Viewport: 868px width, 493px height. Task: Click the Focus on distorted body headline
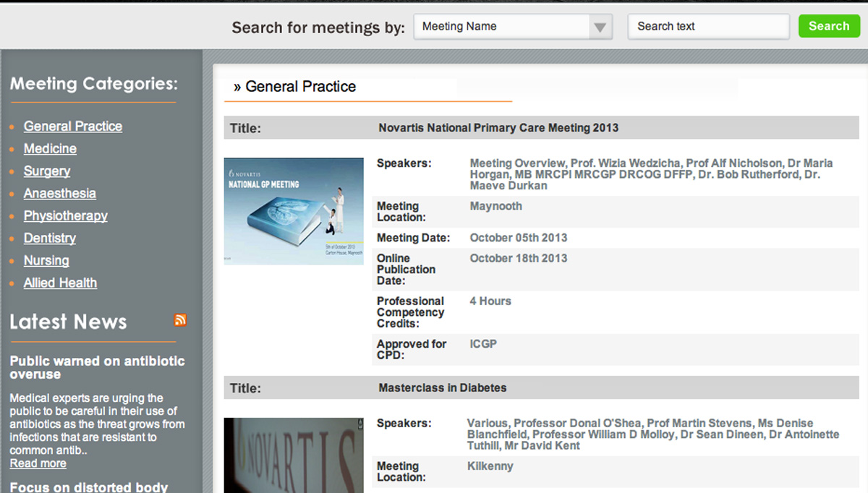tap(88, 486)
